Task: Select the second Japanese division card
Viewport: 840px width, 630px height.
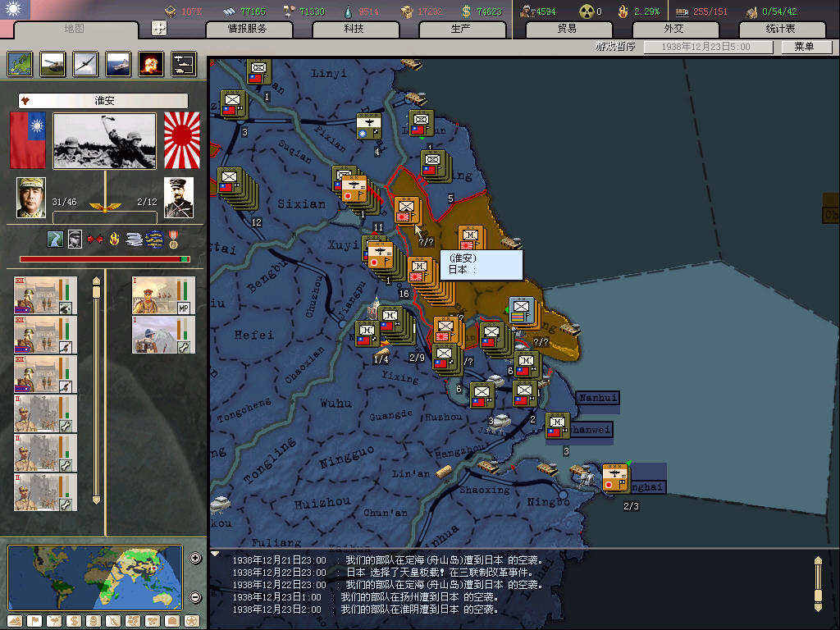Action: pyautogui.click(x=163, y=335)
